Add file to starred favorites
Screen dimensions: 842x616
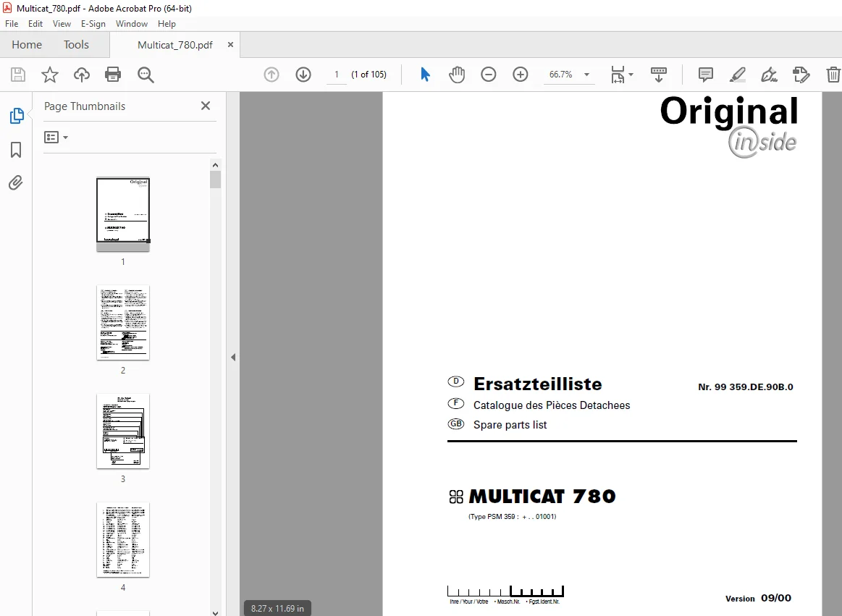[x=49, y=74]
